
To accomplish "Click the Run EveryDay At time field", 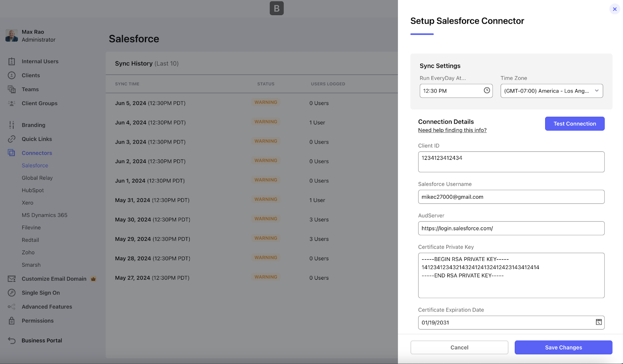I will pyautogui.click(x=456, y=91).
